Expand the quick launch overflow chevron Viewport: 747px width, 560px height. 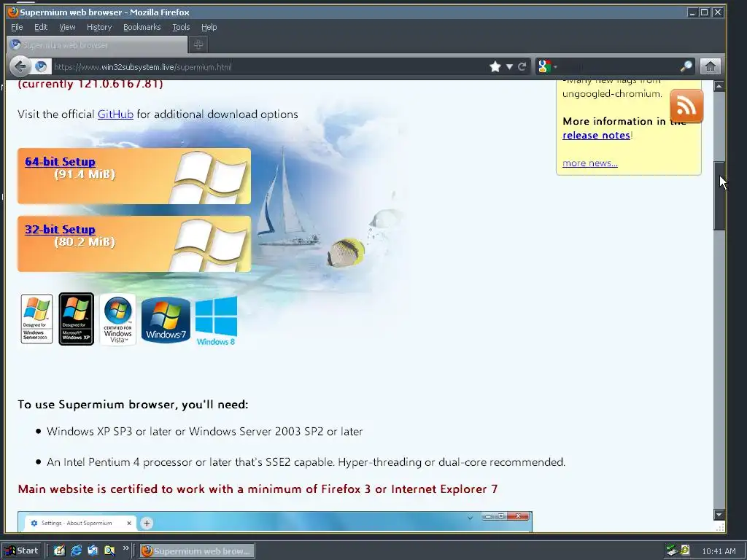(x=125, y=548)
